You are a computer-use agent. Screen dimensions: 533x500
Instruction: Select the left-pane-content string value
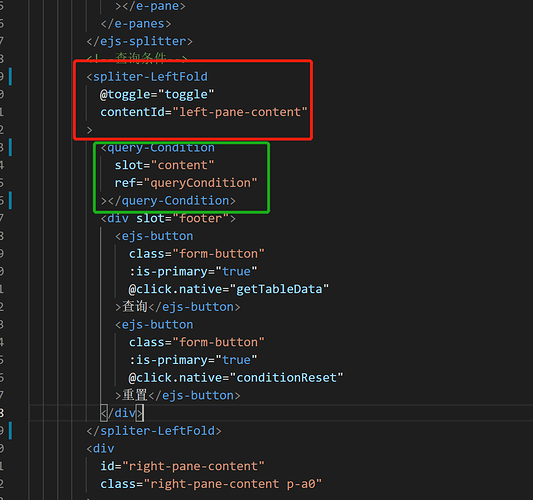click(240, 112)
